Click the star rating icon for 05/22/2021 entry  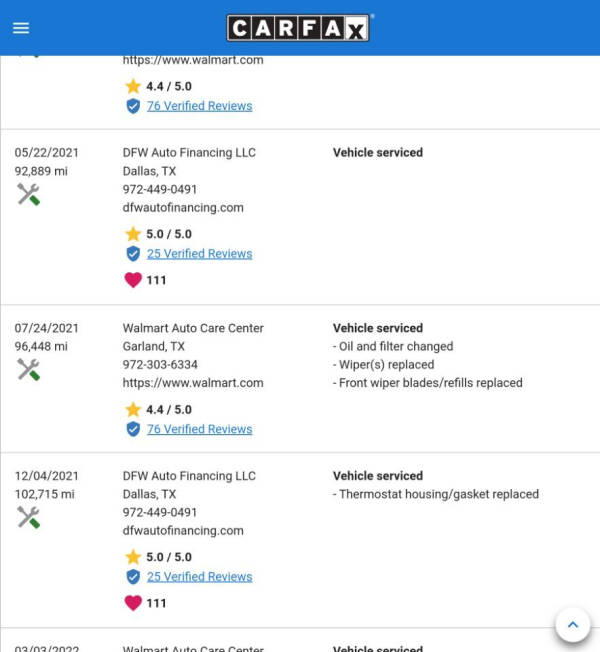pos(133,234)
